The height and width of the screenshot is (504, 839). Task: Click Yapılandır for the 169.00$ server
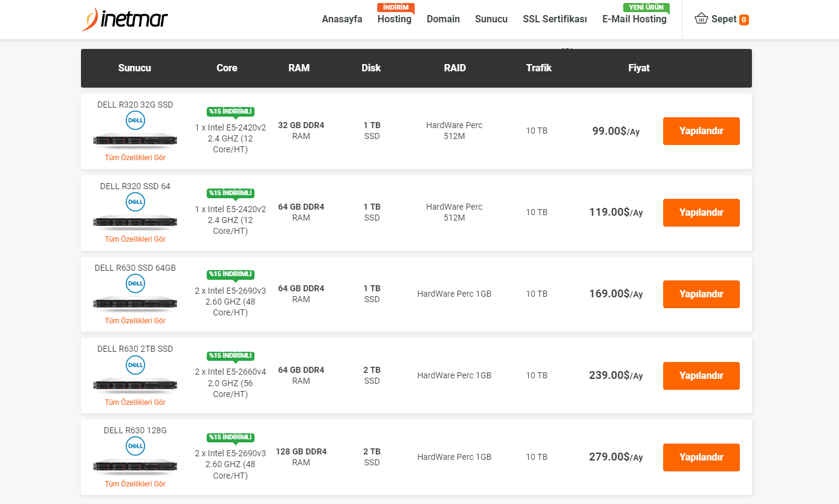tap(701, 294)
